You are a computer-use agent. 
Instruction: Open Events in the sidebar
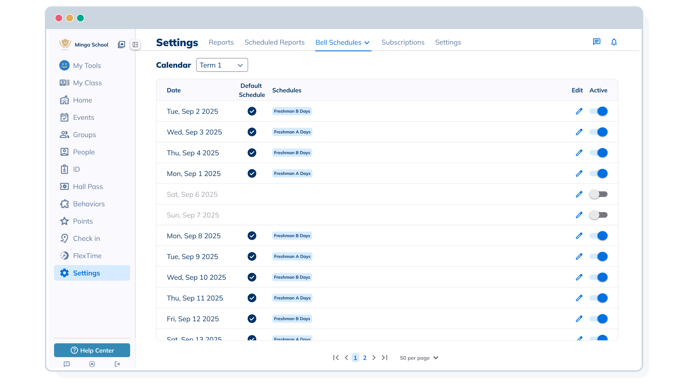92,117
